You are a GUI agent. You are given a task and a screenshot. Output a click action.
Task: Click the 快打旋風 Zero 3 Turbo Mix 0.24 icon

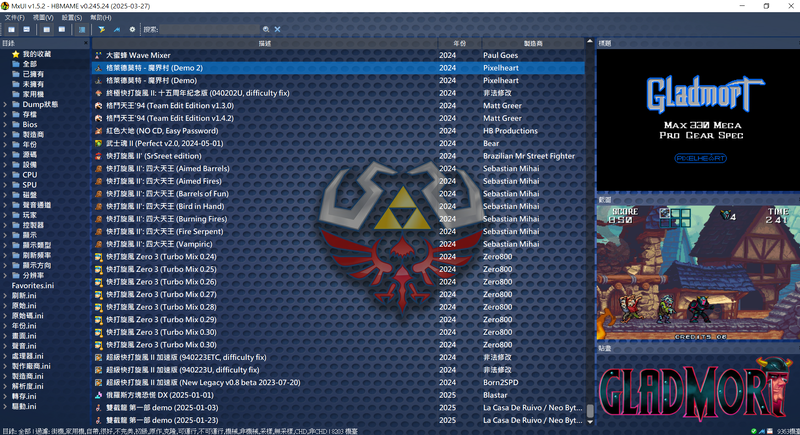tap(98, 257)
